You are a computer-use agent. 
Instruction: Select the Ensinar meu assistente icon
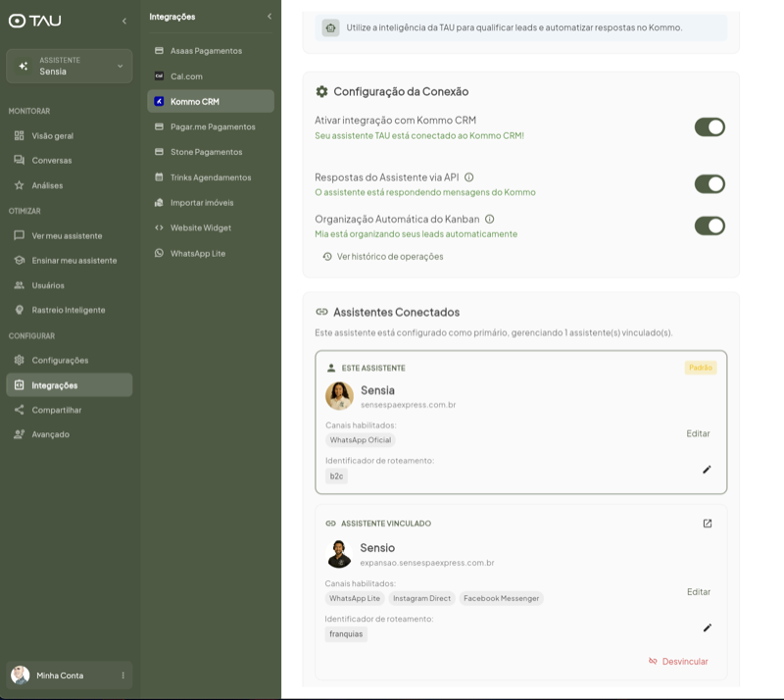pos(18,260)
